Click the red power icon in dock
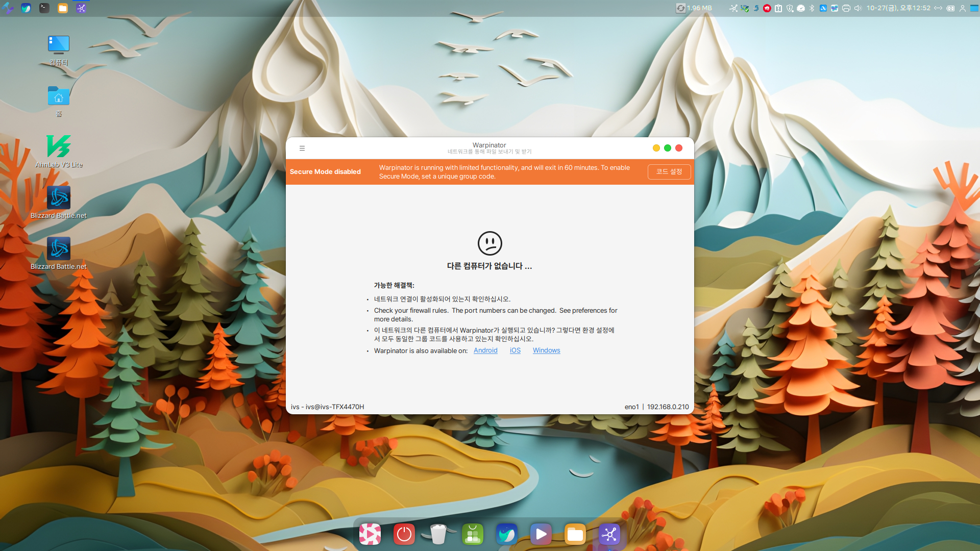Image resolution: width=980 pixels, height=551 pixels. pyautogui.click(x=404, y=534)
